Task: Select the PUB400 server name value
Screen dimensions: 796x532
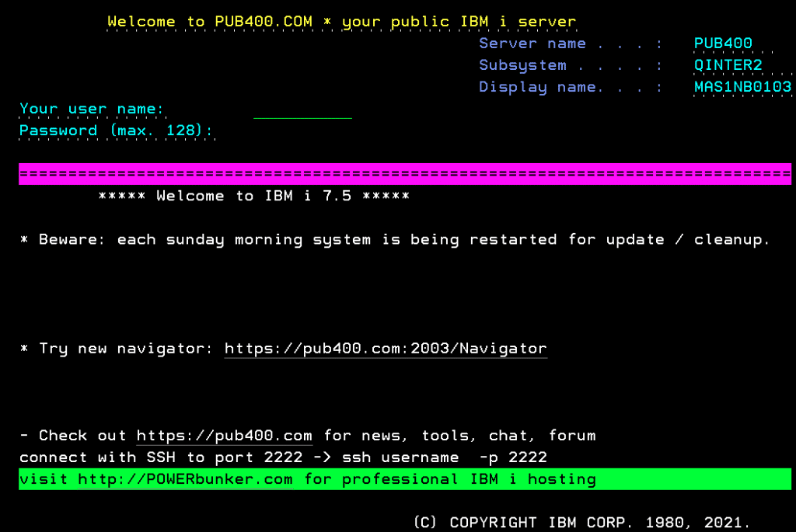Action: click(723, 43)
